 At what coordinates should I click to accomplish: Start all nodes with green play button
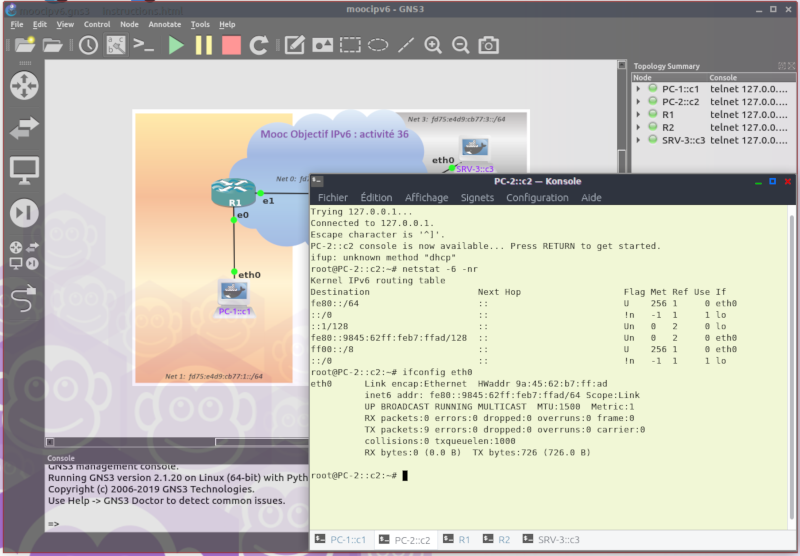pos(176,45)
